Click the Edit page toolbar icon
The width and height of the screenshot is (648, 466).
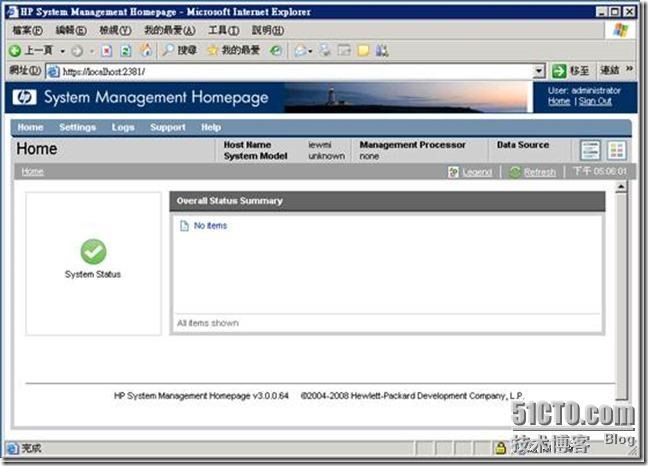pos(344,50)
